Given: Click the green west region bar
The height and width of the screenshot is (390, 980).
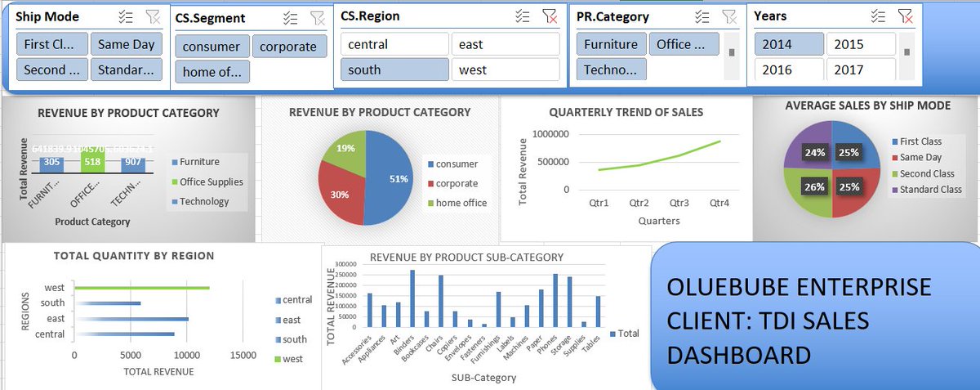Looking at the screenshot, I should [x=141, y=287].
